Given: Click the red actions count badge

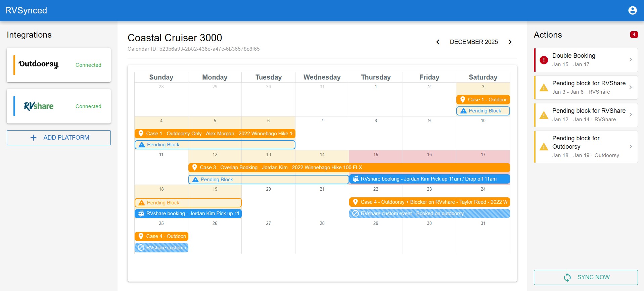Looking at the screenshot, I should tap(634, 34).
